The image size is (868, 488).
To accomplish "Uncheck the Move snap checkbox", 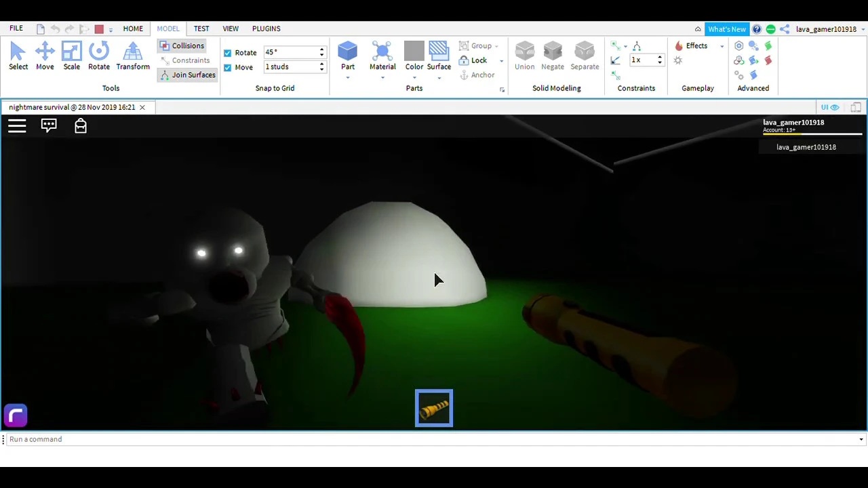I will click(x=227, y=67).
